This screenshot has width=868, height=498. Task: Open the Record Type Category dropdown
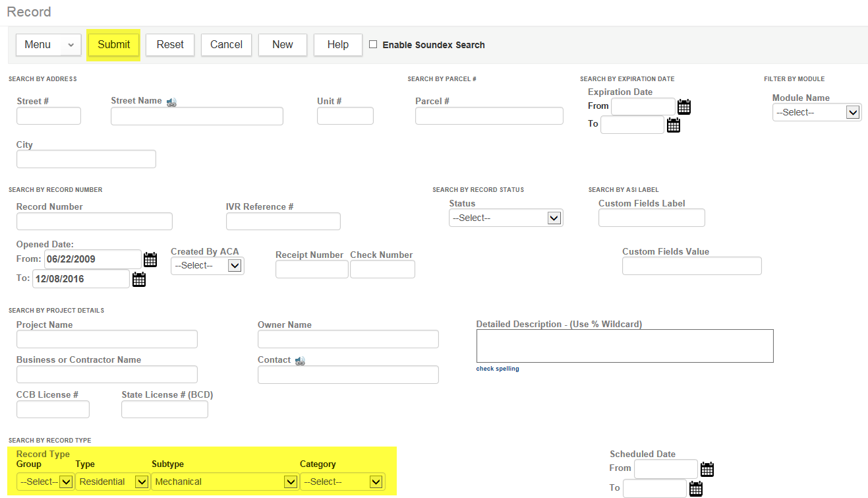coord(342,482)
